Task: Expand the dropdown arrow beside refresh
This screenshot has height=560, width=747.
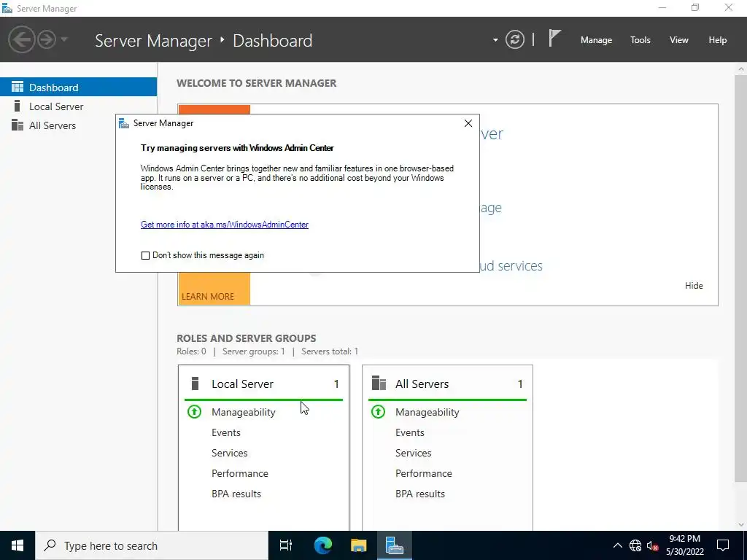Action: tap(495, 40)
